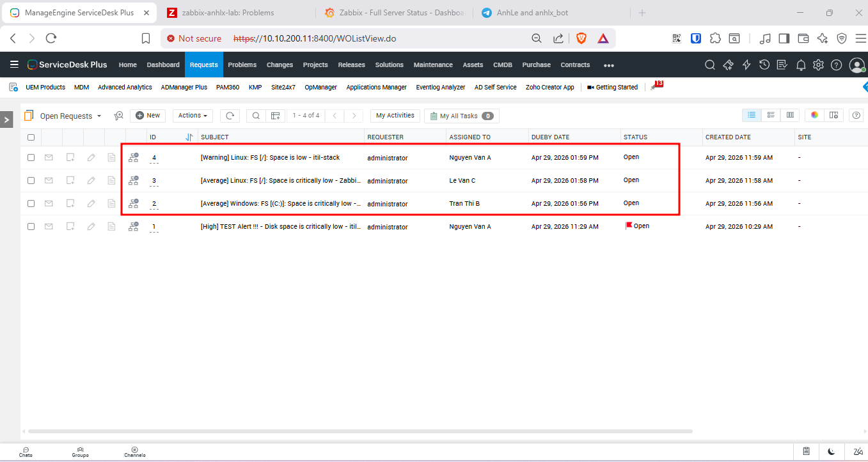Switch to the Zabbix Problems browser tab
Screen dimensions: 868x462
point(228,13)
